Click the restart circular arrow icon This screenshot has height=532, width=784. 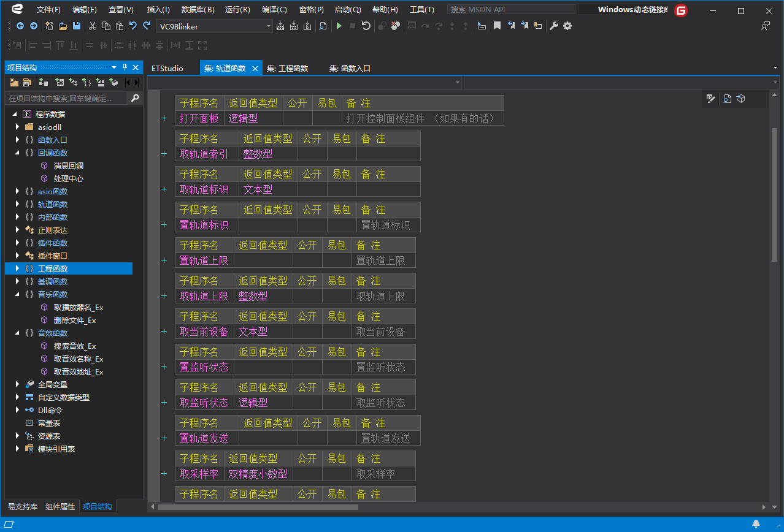click(366, 26)
